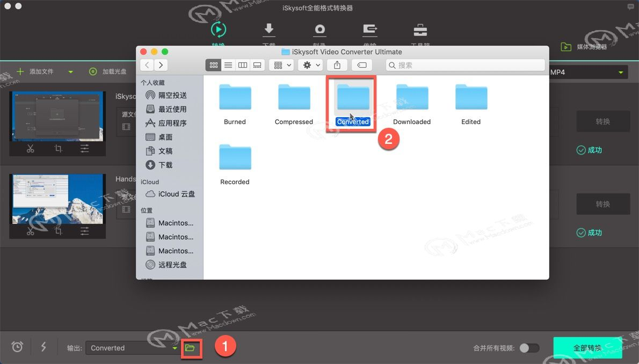Open the feedback message icon
639x364 pixels.
pos(631,6)
